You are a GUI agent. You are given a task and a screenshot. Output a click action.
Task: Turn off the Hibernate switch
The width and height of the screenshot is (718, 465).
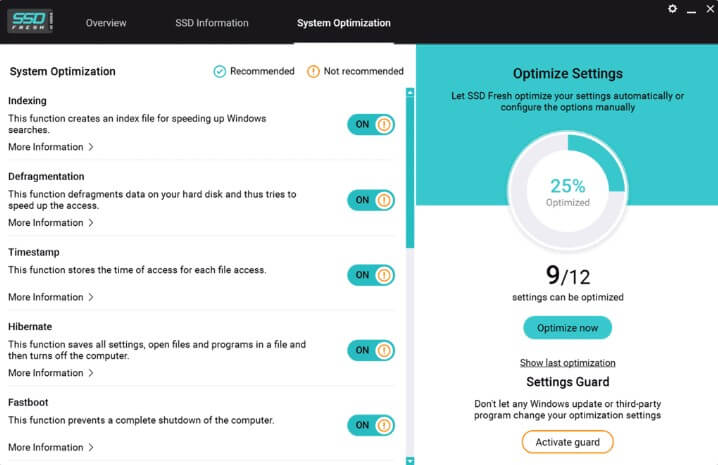tap(371, 350)
